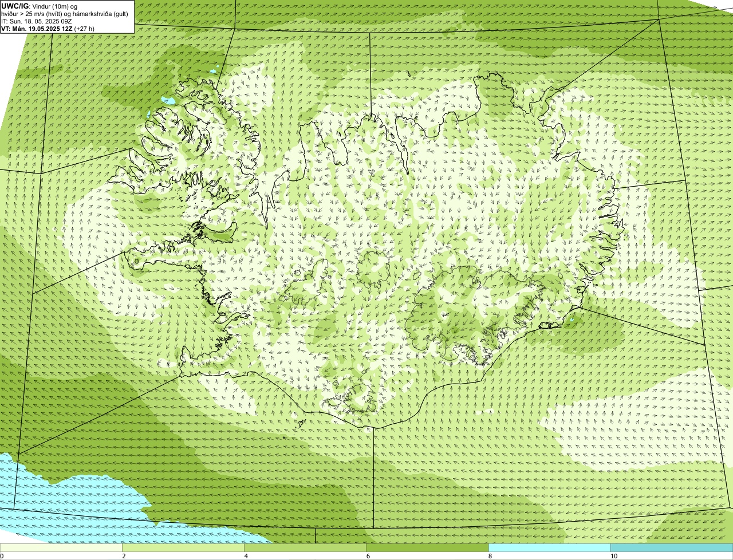Click the '(+27 h)' forecast offset text
Screen dimensions: 733x560
tap(85, 29)
